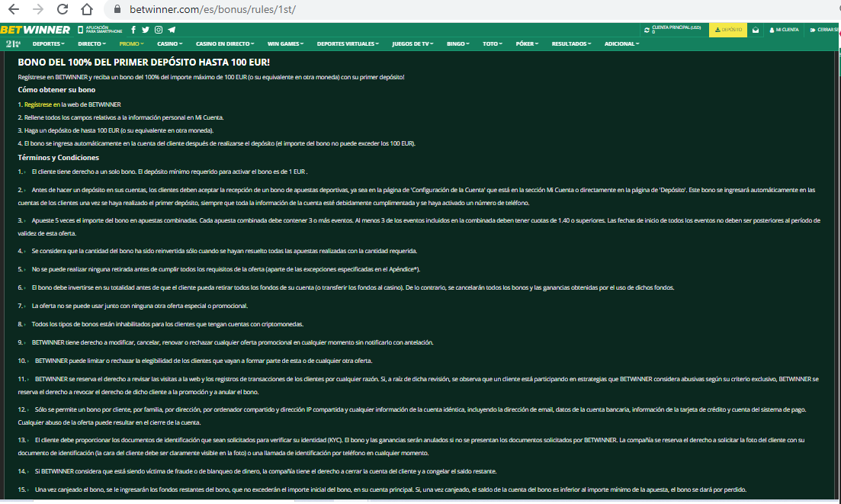
Task: Open the browser home page icon
Action: [x=87, y=9]
